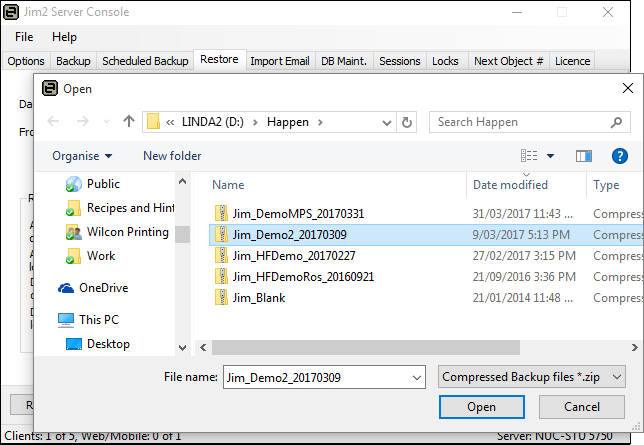Image resolution: width=644 pixels, height=445 pixels.
Task: Switch to the Backup tab
Action: coord(73,61)
